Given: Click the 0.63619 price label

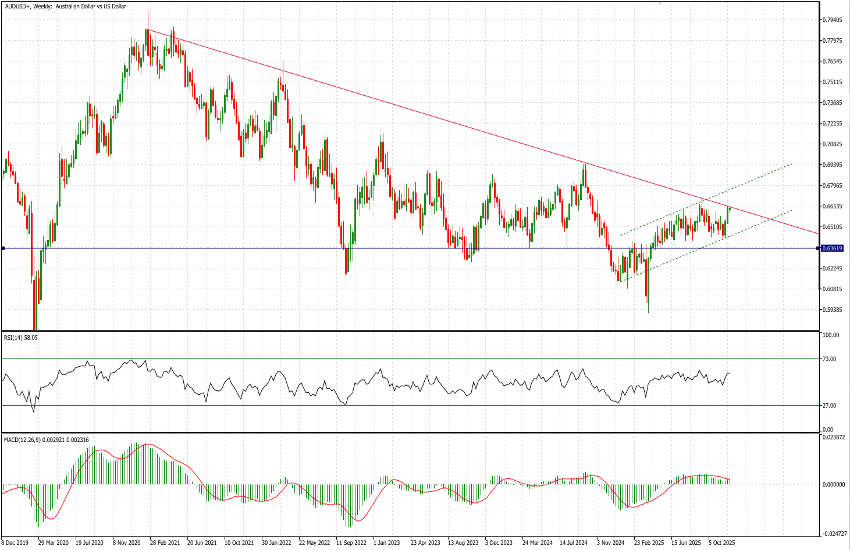Looking at the screenshot, I should pyautogui.click(x=832, y=248).
